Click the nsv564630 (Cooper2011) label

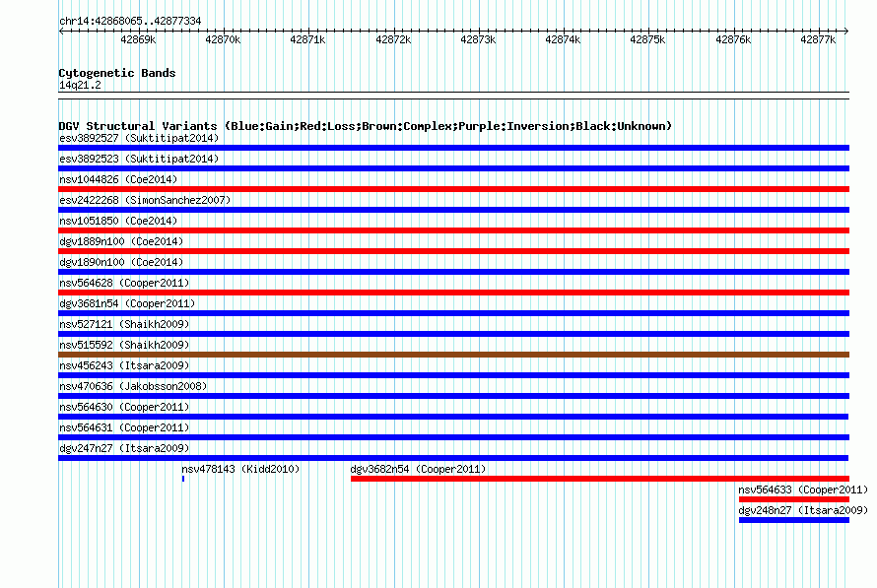click(124, 407)
